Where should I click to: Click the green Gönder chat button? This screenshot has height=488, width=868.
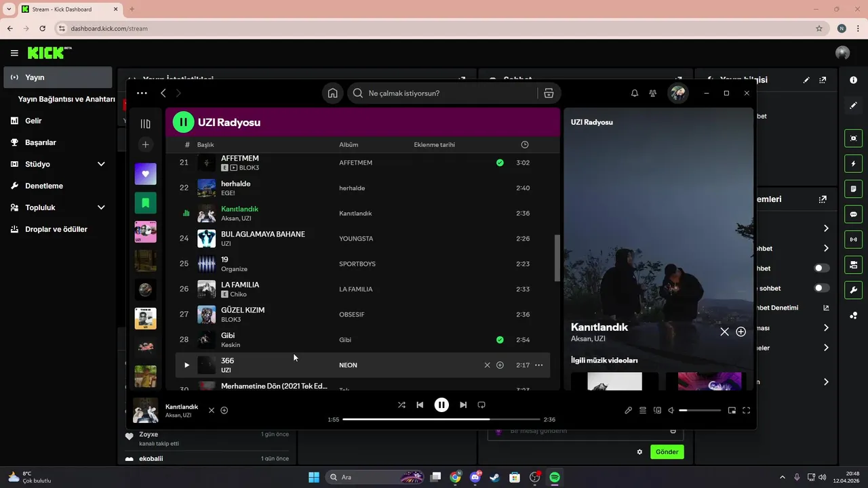coord(667,451)
